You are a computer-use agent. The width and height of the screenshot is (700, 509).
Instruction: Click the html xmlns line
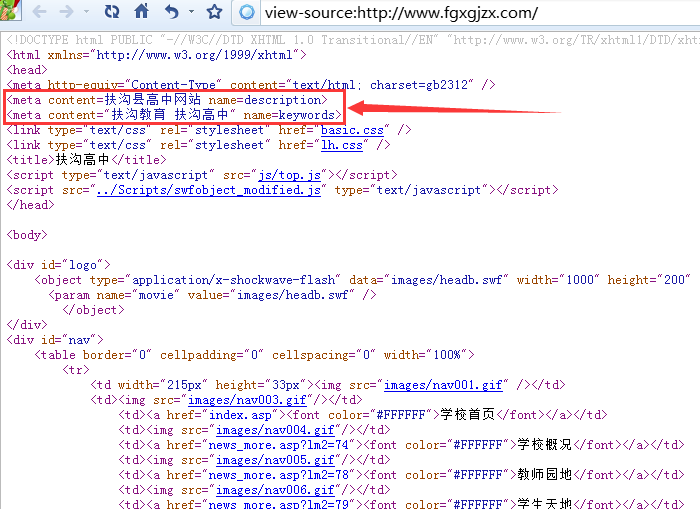pyautogui.click(x=157, y=55)
